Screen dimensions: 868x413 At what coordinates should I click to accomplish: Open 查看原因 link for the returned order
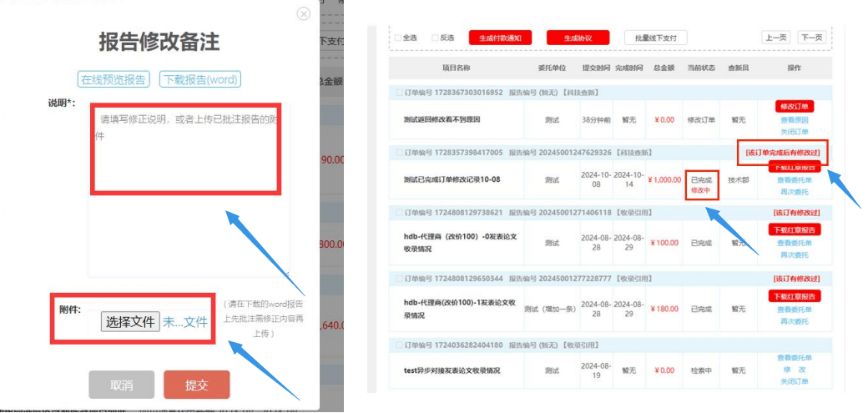[x=794, y=120]
